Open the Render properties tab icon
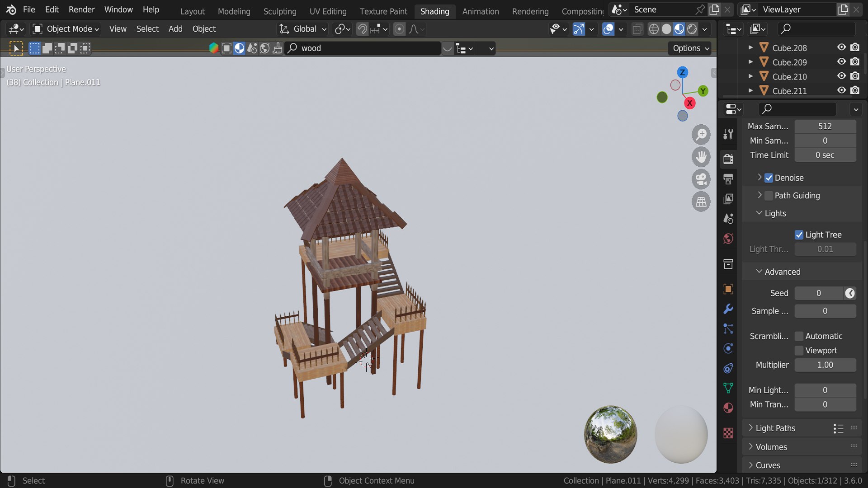The width and height of the screenshot is (868, 488). (728, 159)
